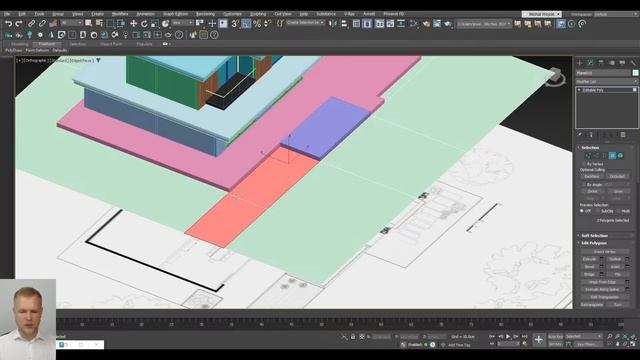Select the Select and Rotate tool
Image resolution: width=640 pixels, height=360 pixels.
tap(144, 24)
